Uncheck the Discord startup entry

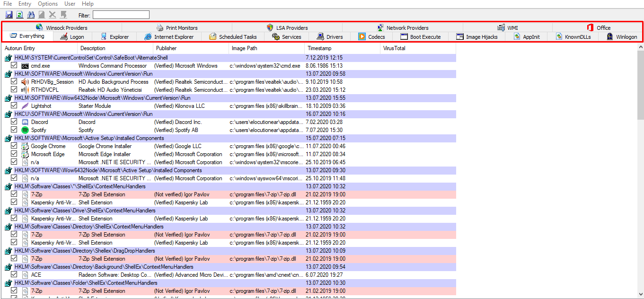coord(14,122)
